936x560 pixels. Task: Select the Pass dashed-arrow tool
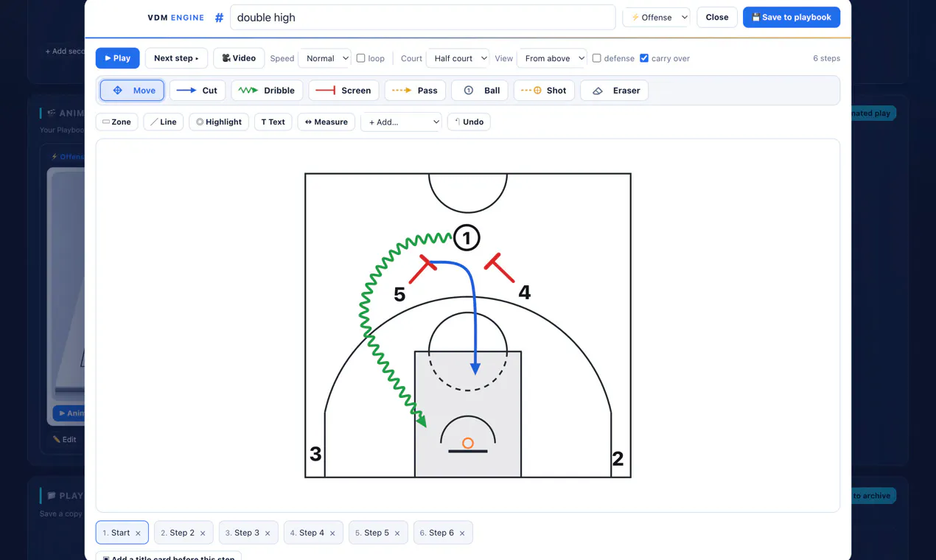coord(415,91)
